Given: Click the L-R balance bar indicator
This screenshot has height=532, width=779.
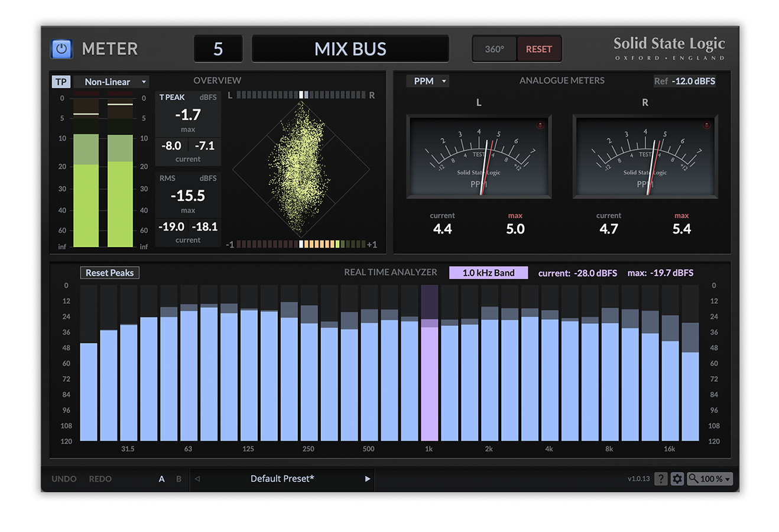Looking at the screenshot, I should [x=301, y=95].
